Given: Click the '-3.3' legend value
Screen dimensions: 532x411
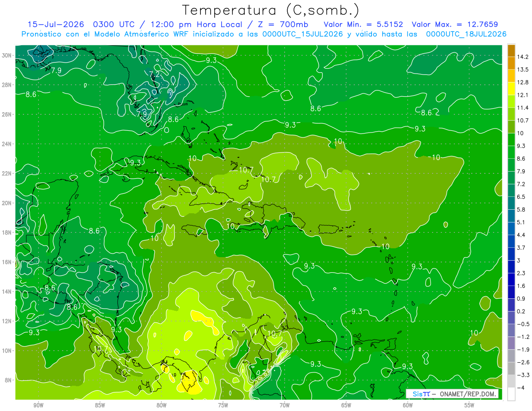Looking at the screenshot, I should (x=523, y=375).
